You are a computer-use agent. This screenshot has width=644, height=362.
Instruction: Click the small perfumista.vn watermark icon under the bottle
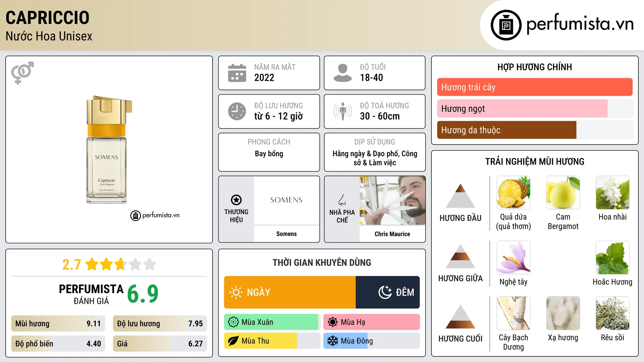(x=135, y=216)
